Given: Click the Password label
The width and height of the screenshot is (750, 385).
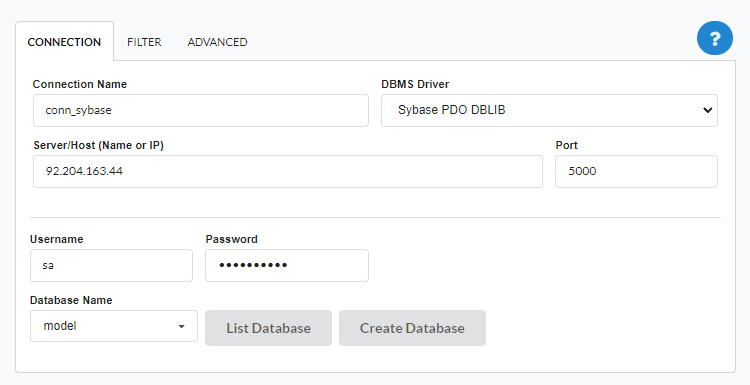Looking at the screenshot, I should coord(232,239).
